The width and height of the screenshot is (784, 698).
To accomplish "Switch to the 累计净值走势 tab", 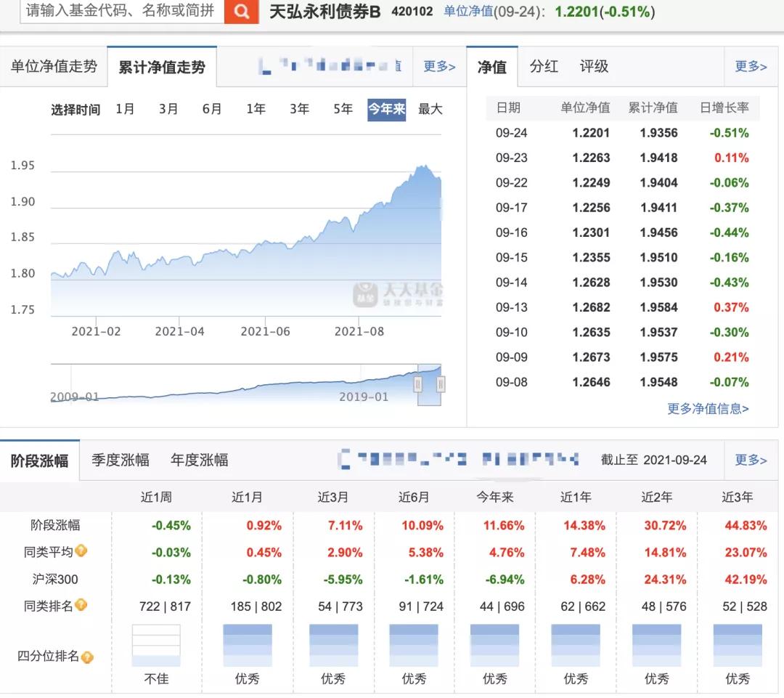I will pos(162,67).
